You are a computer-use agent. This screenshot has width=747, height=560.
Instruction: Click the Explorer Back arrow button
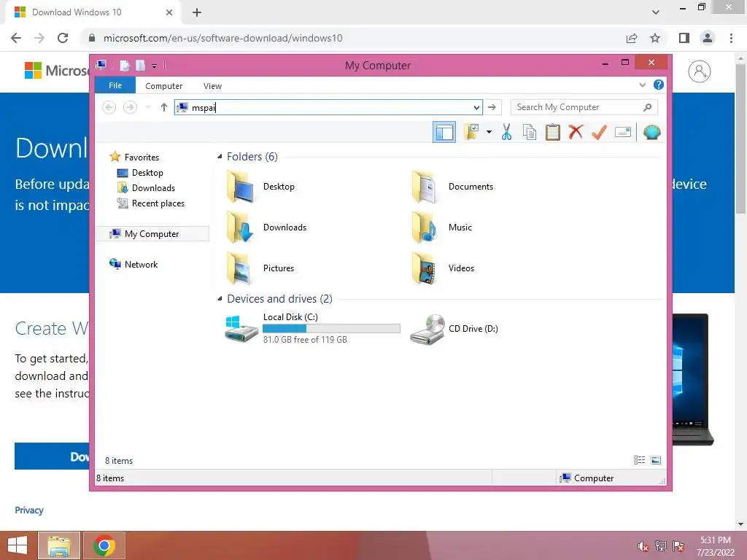pyautogui.click(x=109, y=107)
